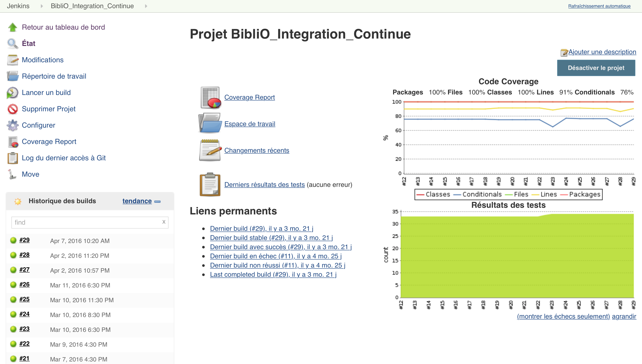
Task: Open Retour au tableau de bord
Action: (63, 27)
